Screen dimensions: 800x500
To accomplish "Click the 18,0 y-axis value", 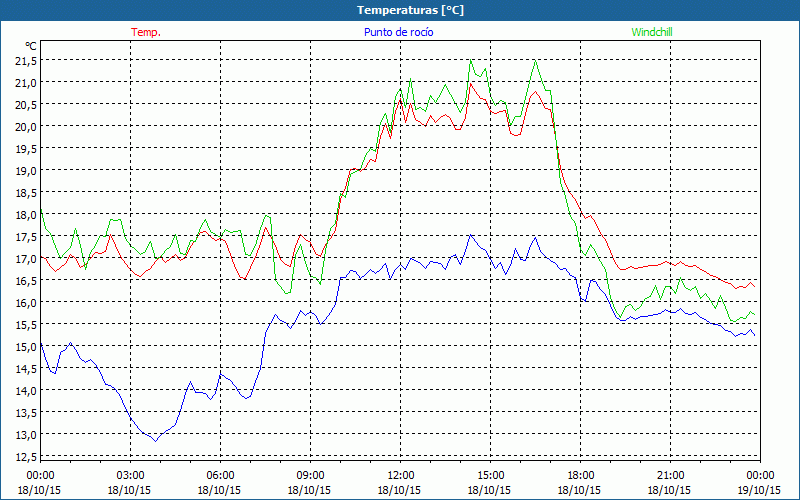I will pyautogui.click(x=26, y=215).
